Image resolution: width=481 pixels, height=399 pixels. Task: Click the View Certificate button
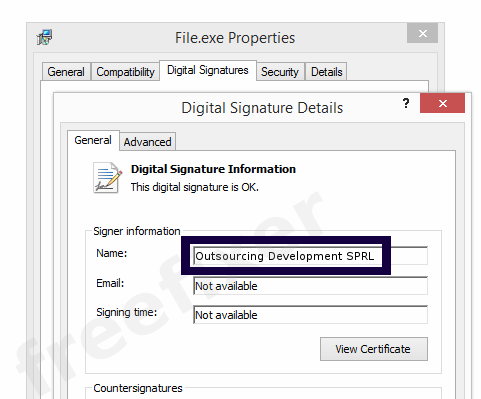pyautogui.click(x=374, y=349)
